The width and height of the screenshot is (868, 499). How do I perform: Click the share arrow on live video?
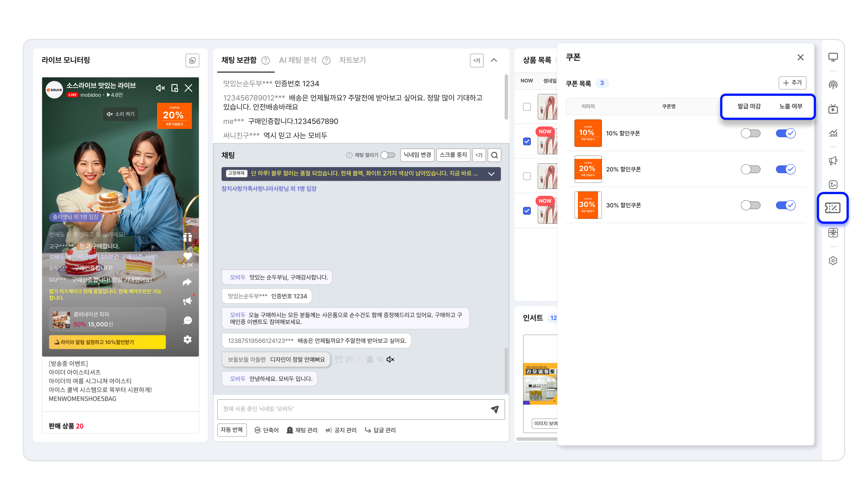pyautogui.click(x=187, y=282)
